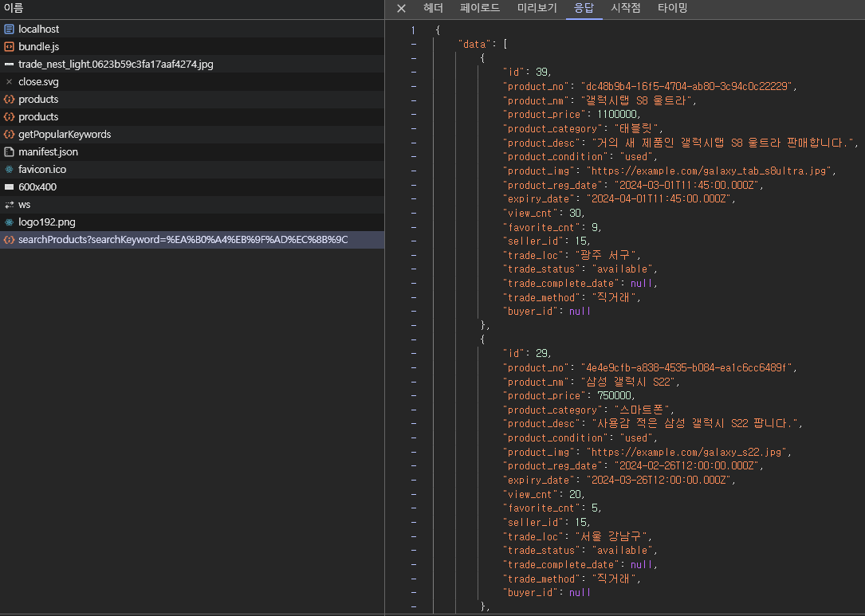The height and width of the screenshot is (616, 865).
Task: Click the fetch icon beside getPopularKeywords
Action: tap(9, 135)
